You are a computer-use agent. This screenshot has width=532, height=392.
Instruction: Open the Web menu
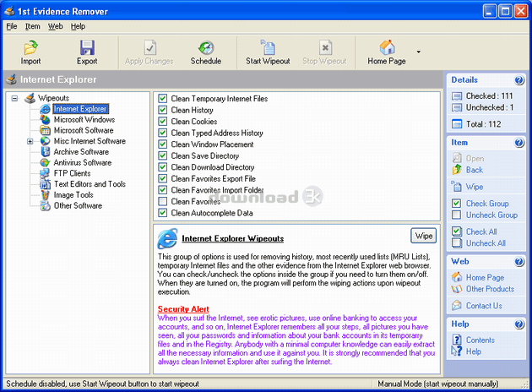(55, 26)
